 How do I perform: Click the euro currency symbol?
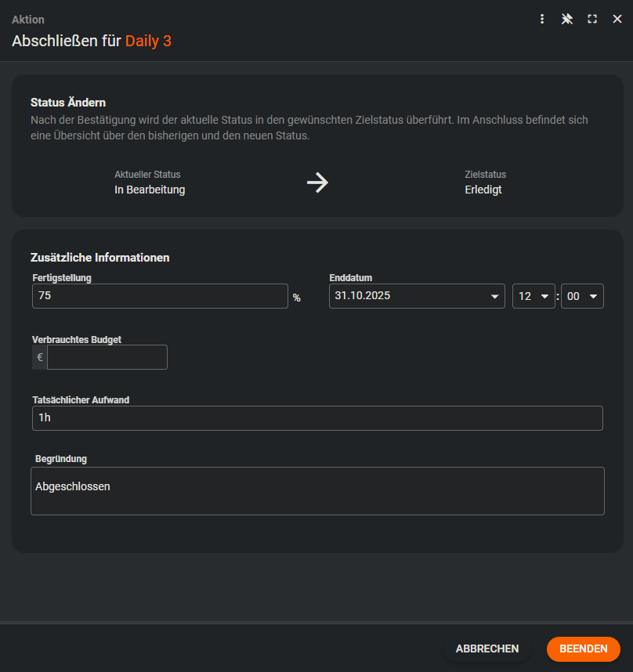39,357
